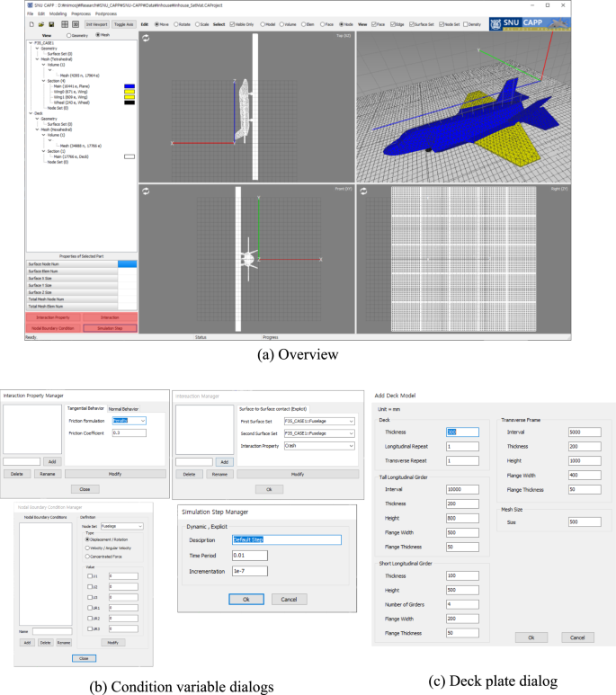Screen dimensions: 616x695
Task: Click the Incrementation input field
Action: 250,571
